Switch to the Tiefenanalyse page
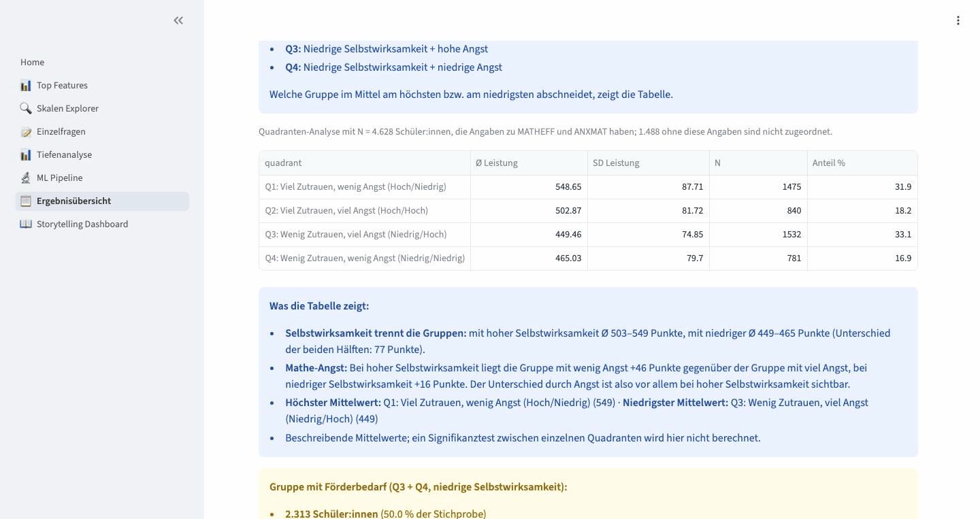This screenshot has height=519, width=980. pos(102,154)
